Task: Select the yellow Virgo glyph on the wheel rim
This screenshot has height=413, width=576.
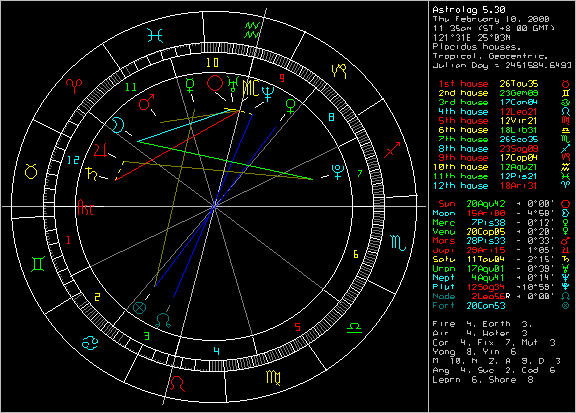Action: click(273, 378)
